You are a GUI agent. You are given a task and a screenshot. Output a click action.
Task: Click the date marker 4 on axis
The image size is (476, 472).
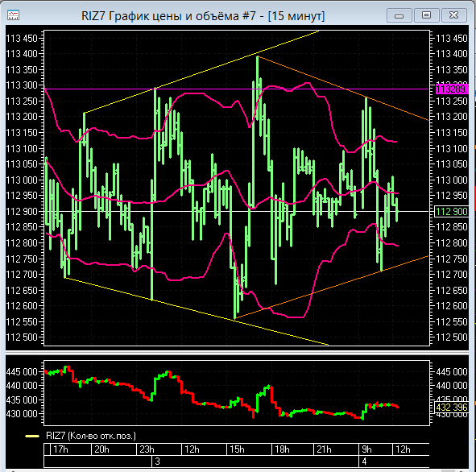pos(365,462)
